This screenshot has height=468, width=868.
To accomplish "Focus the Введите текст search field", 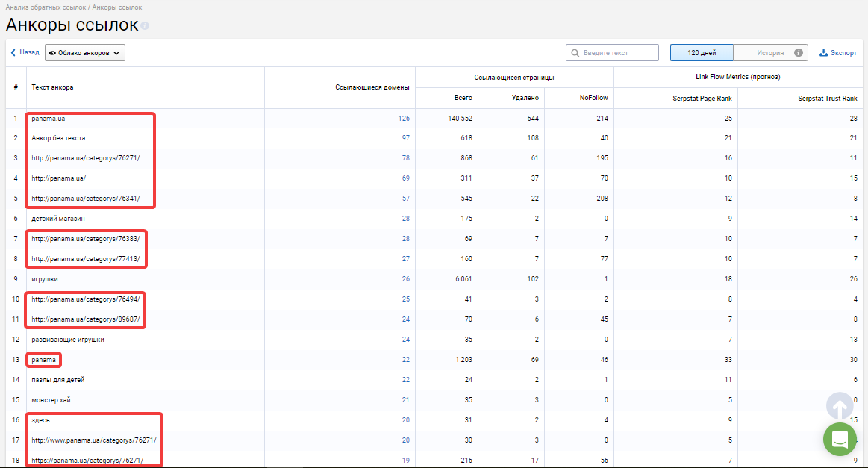I will pos(612,52).
